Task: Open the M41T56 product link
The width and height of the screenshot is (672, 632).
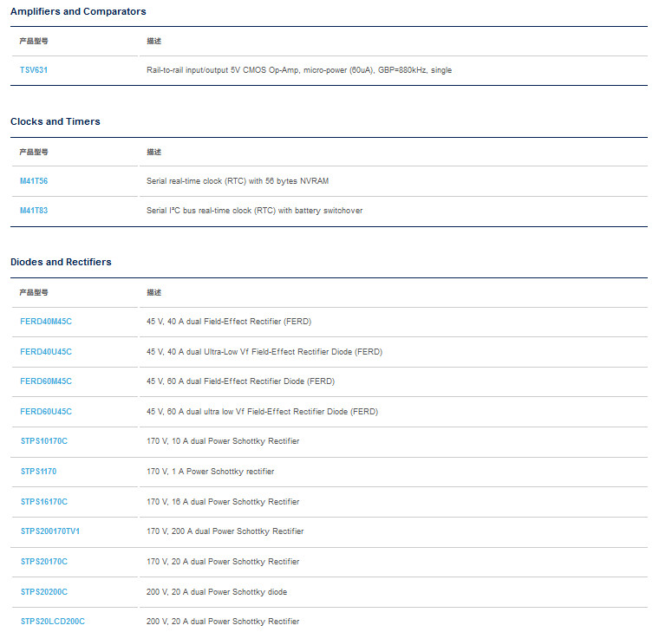Action: pyautogui.click(x=34, y=181)
